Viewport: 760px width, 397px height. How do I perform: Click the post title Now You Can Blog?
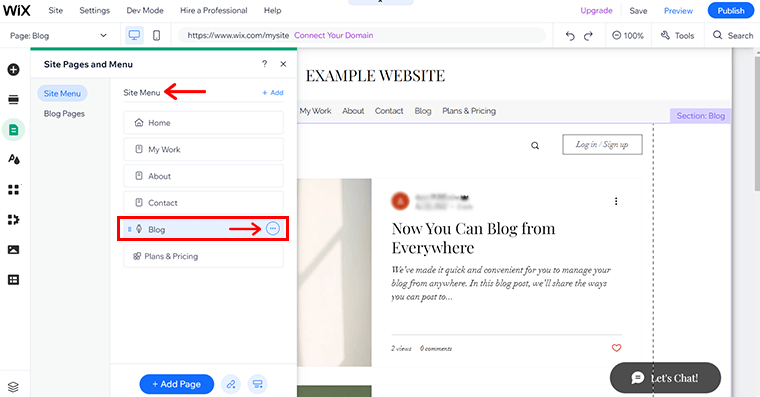pos(473,238)
